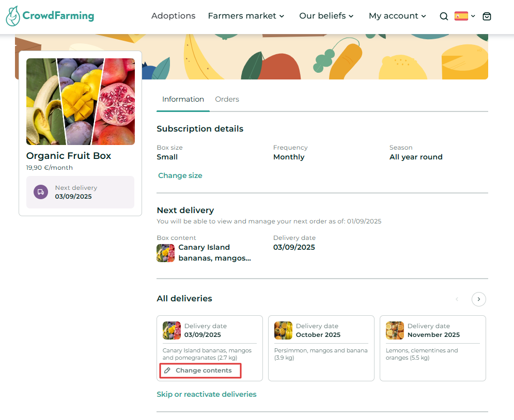Click the purple delivery truck icon

tap(41, 192)
